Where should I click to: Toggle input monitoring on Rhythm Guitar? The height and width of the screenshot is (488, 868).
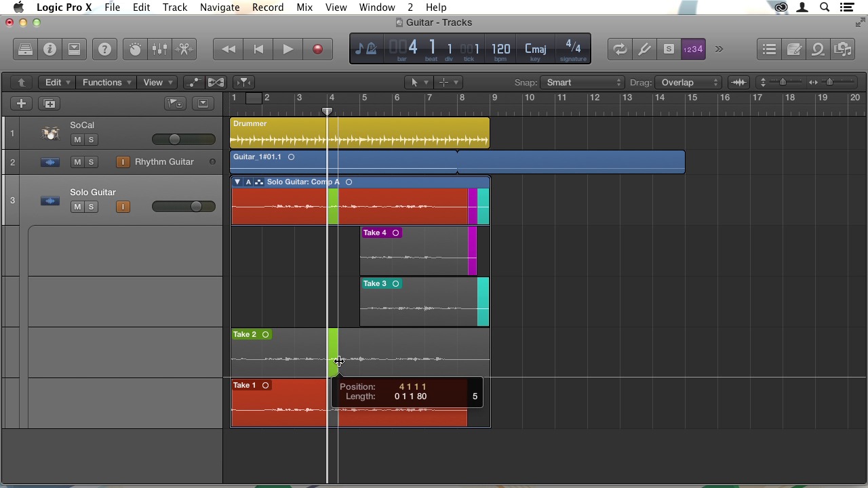[x=123, y=162]
